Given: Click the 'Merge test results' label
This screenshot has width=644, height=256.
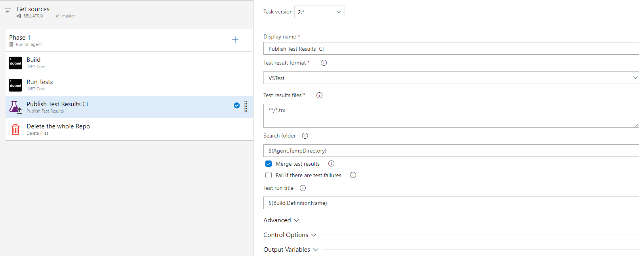Looking at the screenshot, I should pos(297,164).
